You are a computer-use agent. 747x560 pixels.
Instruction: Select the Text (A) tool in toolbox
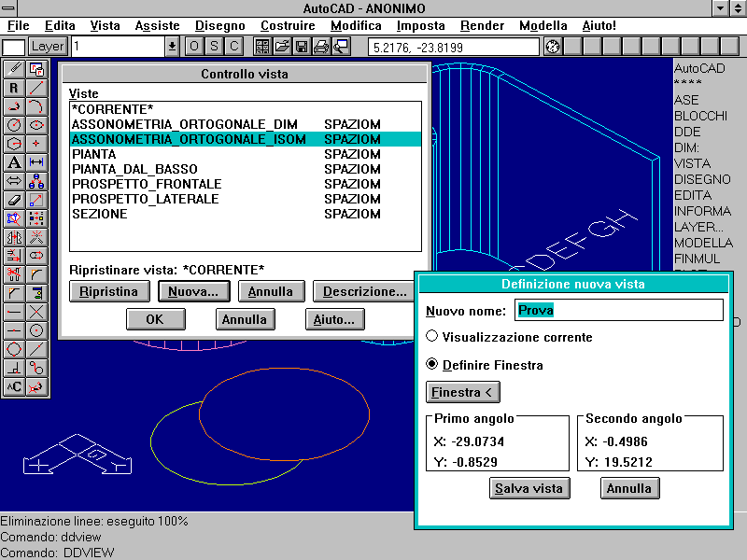pos(14,162)
